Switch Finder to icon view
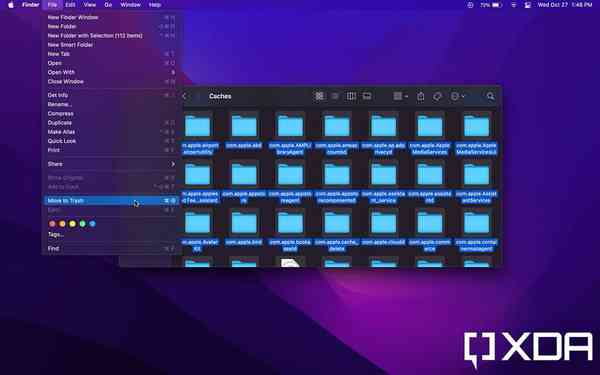600x375 pixels. pyautogui.click(x=319, y=96)
